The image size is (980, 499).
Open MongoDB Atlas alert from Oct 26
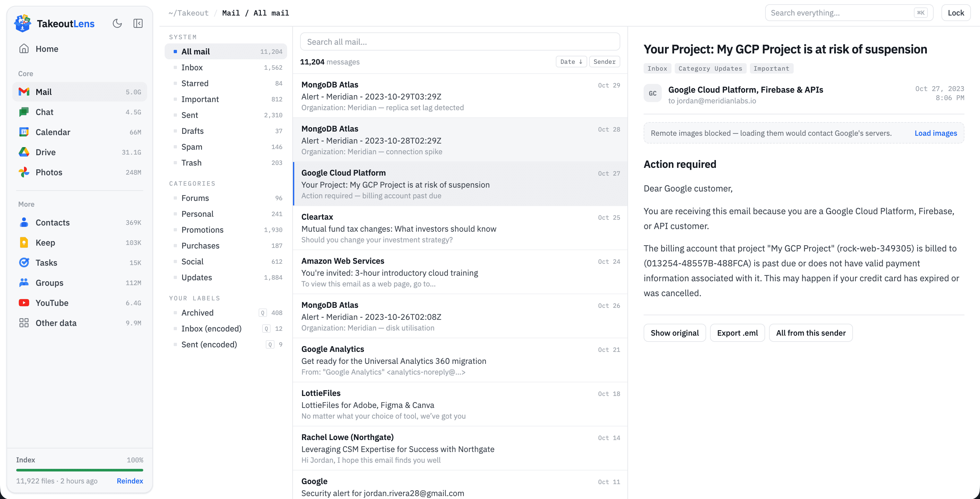tap(460, 316)
